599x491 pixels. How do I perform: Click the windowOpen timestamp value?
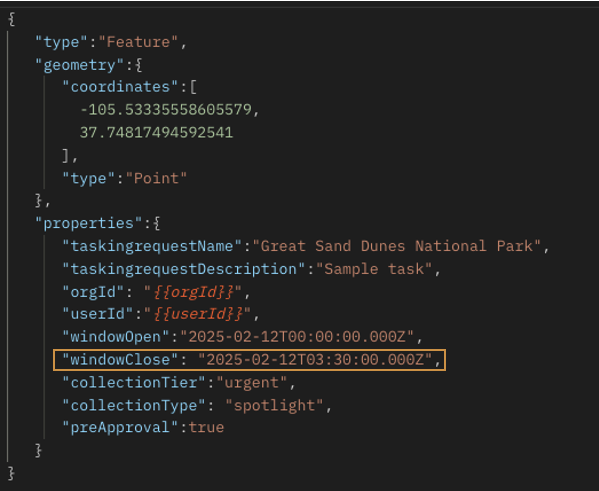tap(297, 337)
